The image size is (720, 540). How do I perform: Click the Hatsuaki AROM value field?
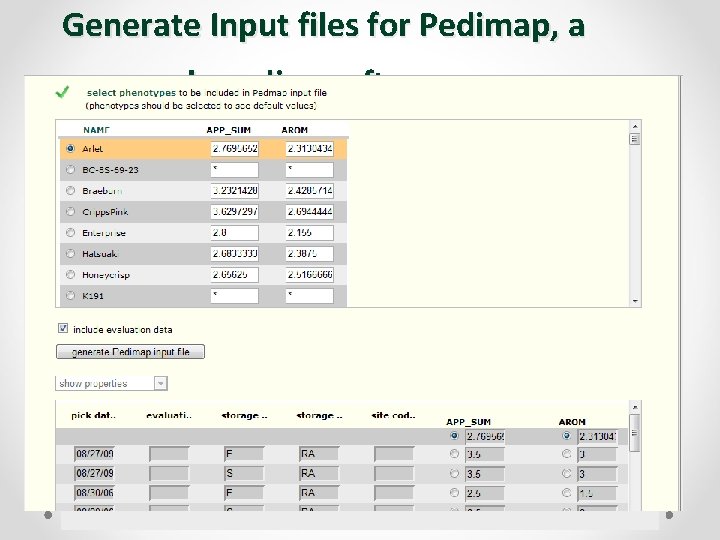[x=309, y=253]
